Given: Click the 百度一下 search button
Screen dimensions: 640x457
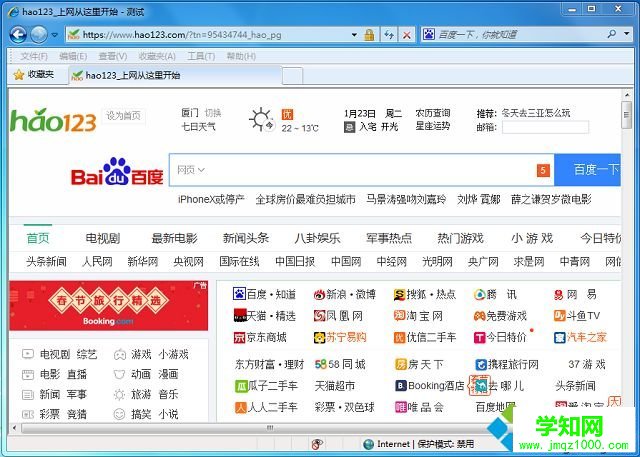Looking at the screenshot, I should (x=588, y=170).
